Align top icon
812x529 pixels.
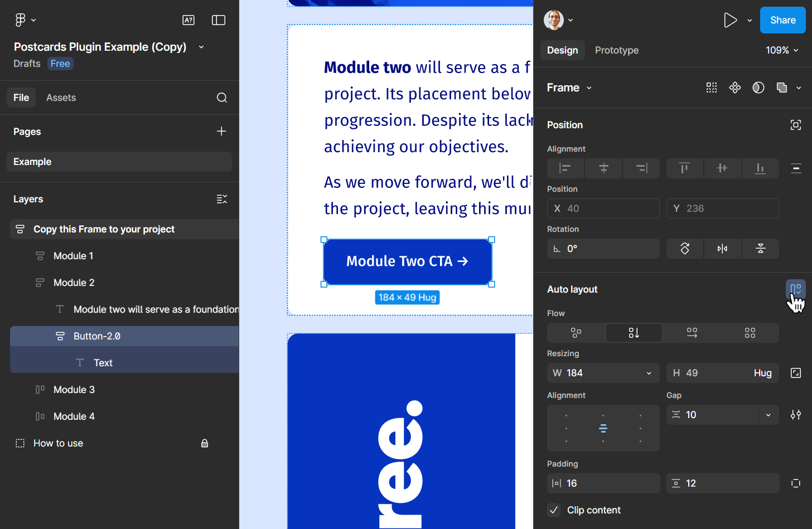coord(684,168)
